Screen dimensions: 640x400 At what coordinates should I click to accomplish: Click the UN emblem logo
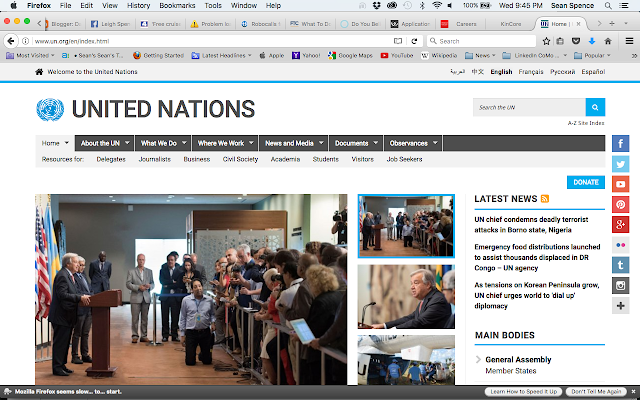[50, 109]
